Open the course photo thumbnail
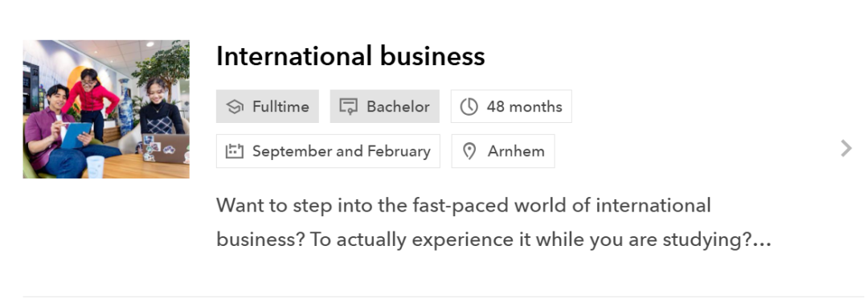The height and width of the screenshot is (303, 868). (106, 109)
